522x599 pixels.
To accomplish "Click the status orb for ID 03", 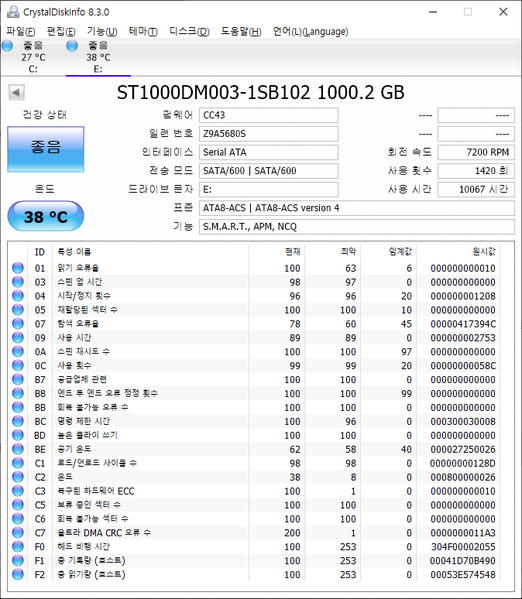I will pyautogui.click(x=18, y=282).
